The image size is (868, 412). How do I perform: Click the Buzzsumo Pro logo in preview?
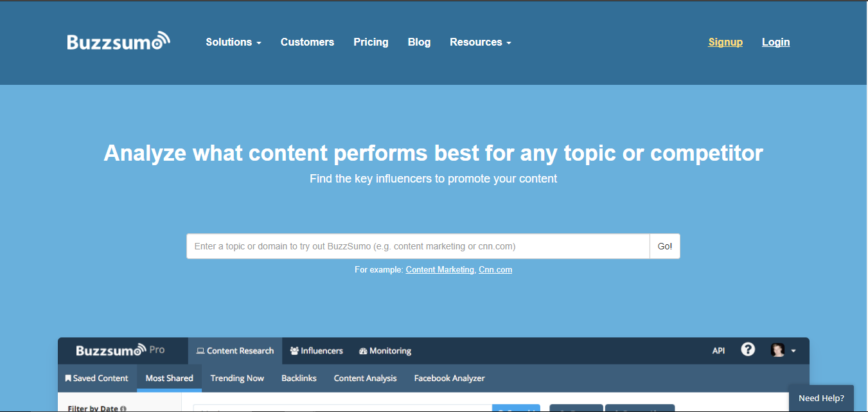click(120, 350)
